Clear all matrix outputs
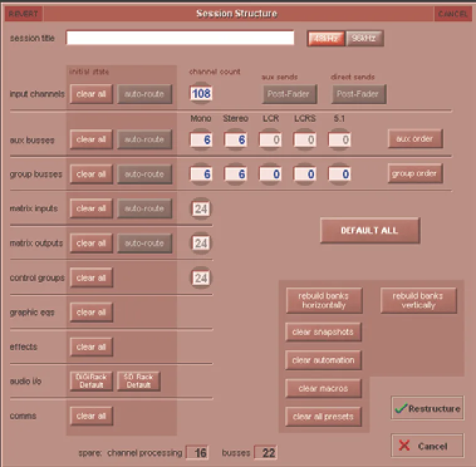476x467 pixels. pos(91,243)
